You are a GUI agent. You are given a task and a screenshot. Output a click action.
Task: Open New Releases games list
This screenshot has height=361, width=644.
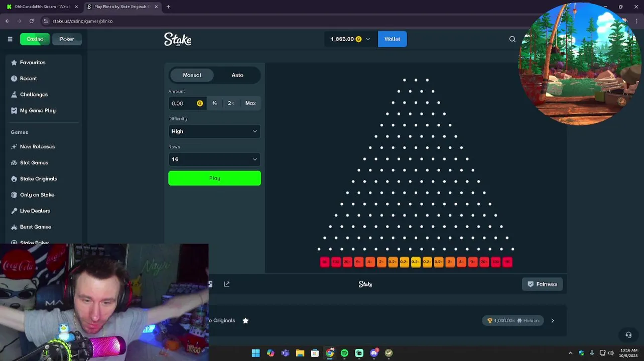click(x=37, y=147)
